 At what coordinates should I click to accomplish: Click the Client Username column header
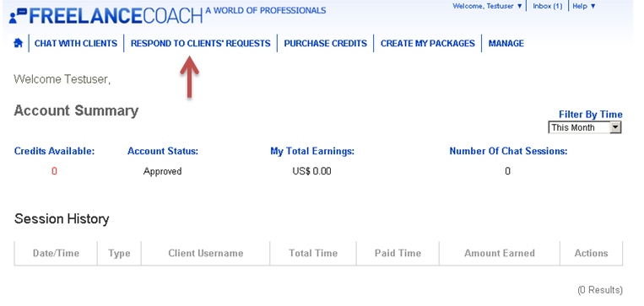point(205,253)
